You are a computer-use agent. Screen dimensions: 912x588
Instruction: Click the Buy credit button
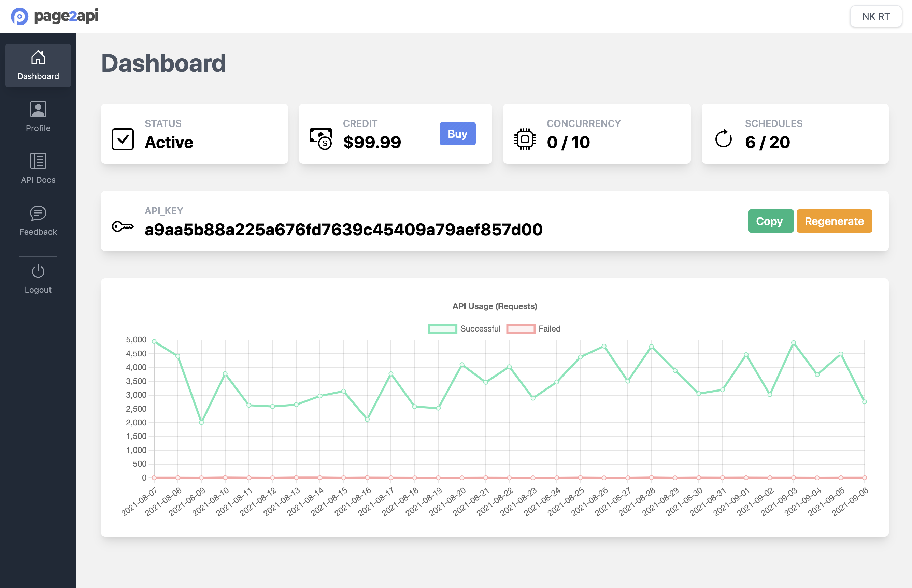pos(457,134)
